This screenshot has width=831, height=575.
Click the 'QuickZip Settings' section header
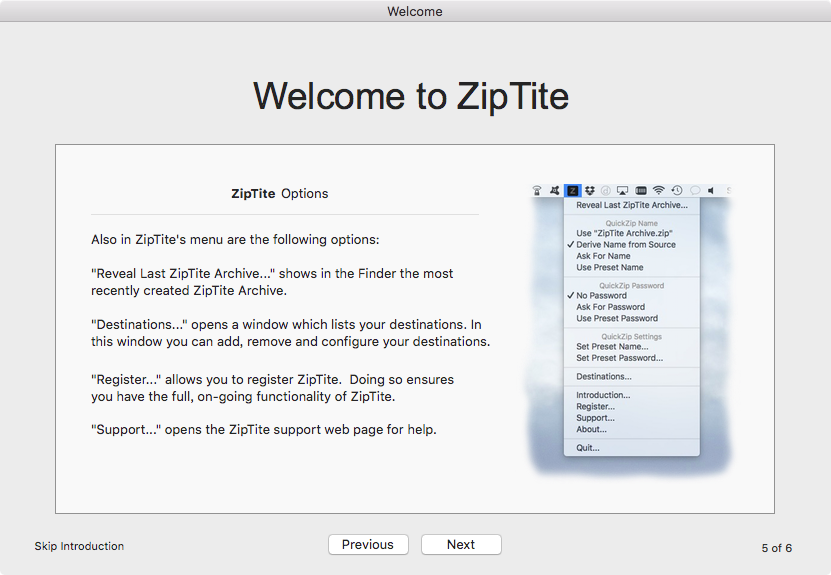(x=631, y=337)
